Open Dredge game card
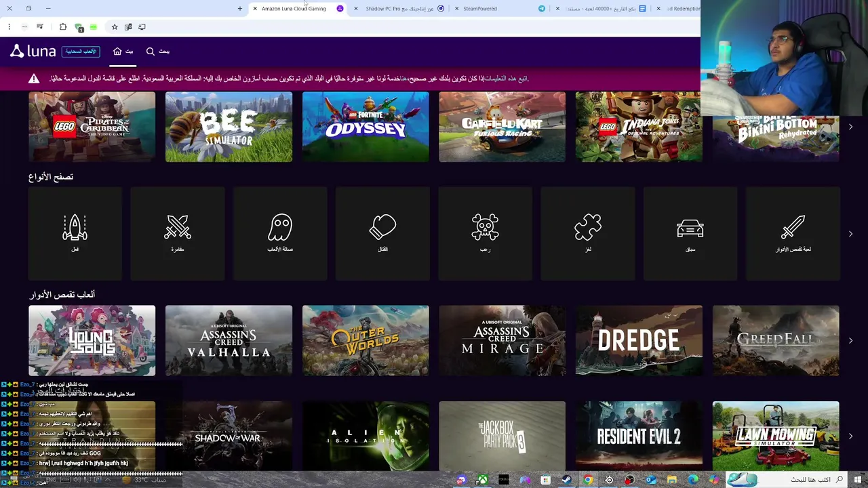 tap(639, 341)
